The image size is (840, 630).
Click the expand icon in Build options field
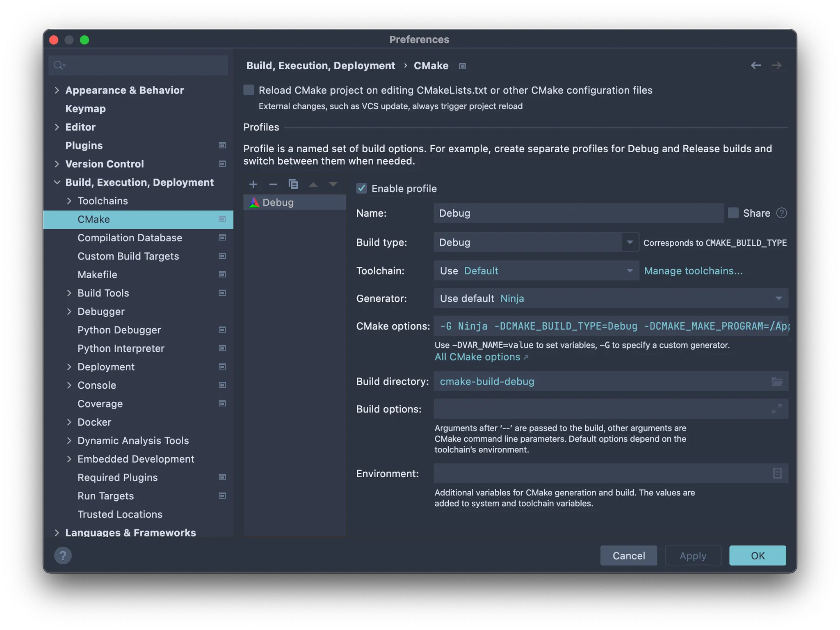pyautogui.click(x=777, y=409)
